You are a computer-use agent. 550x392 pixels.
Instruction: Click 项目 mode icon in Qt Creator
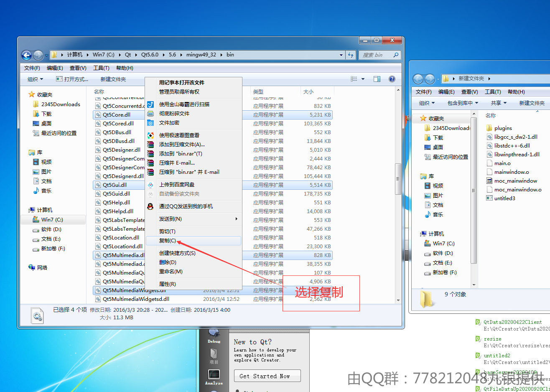point(214,354)
